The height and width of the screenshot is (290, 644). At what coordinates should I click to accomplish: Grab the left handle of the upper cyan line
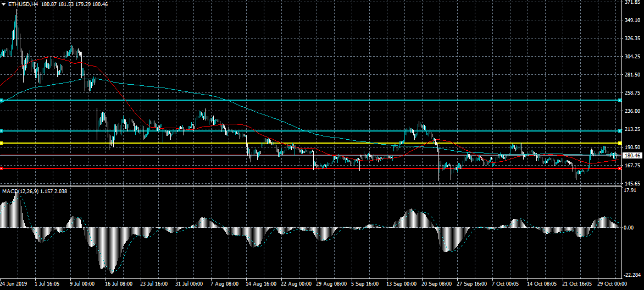click(2, 100)
